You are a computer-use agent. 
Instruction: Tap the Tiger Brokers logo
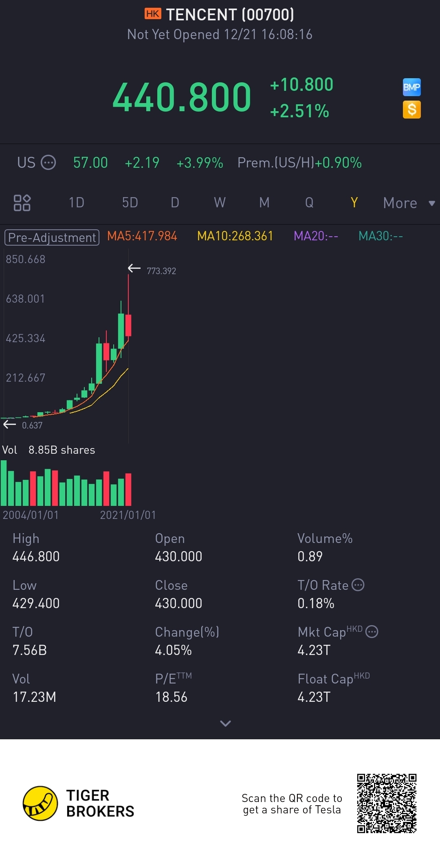click(x=40, y=803)
